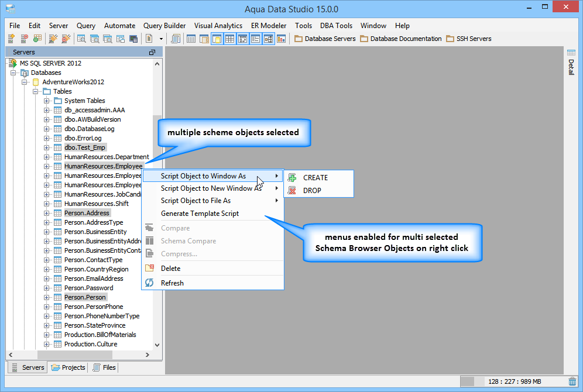Viewport: 583px width, 392px height.
Task: Choose CREATE in the script submenu
Action: tap(318, 178)
